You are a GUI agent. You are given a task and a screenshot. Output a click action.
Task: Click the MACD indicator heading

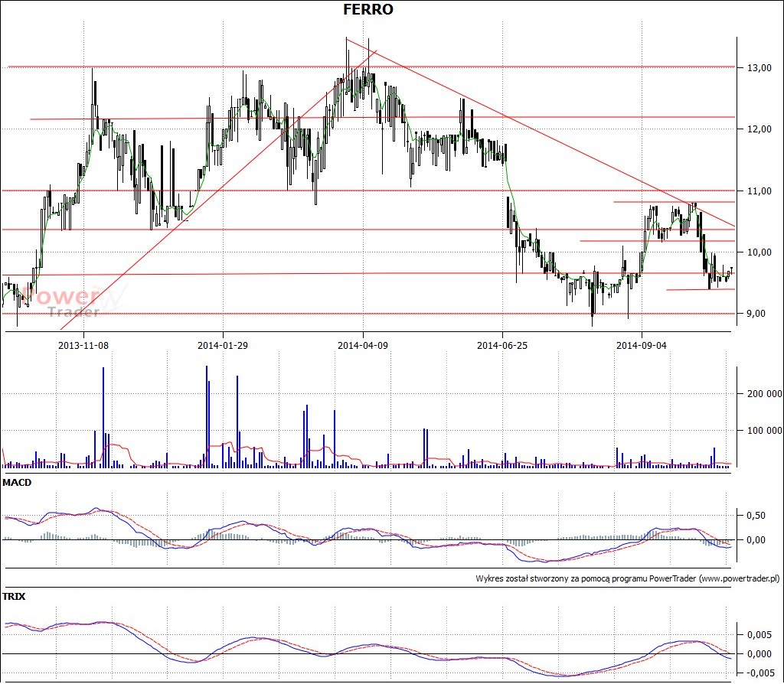[x=17, y=483]
